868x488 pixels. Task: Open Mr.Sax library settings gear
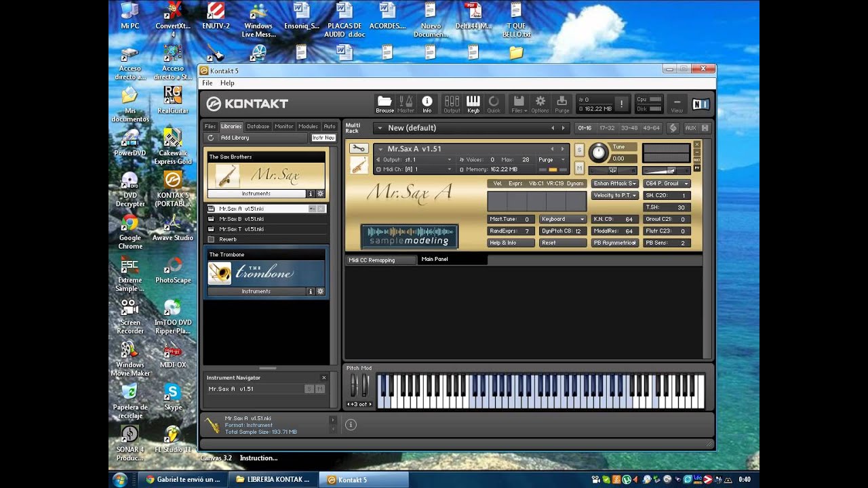tap(321, 194)
